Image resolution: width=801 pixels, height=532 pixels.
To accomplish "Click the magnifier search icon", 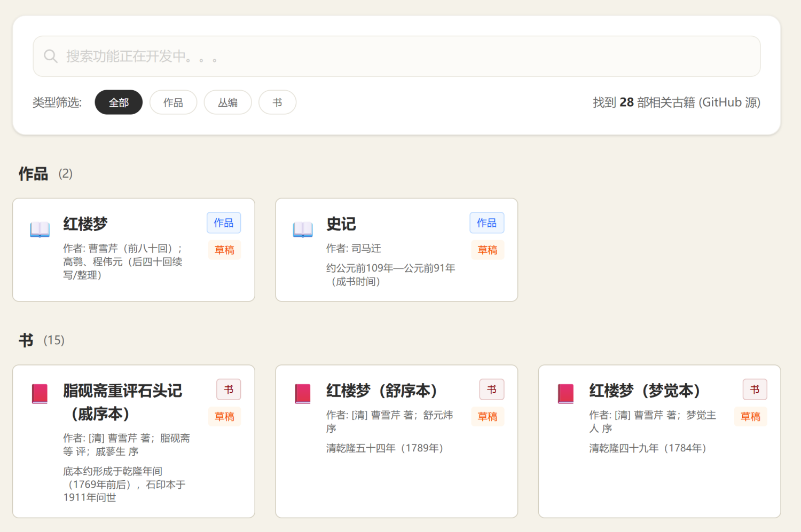I will [51, 56].
